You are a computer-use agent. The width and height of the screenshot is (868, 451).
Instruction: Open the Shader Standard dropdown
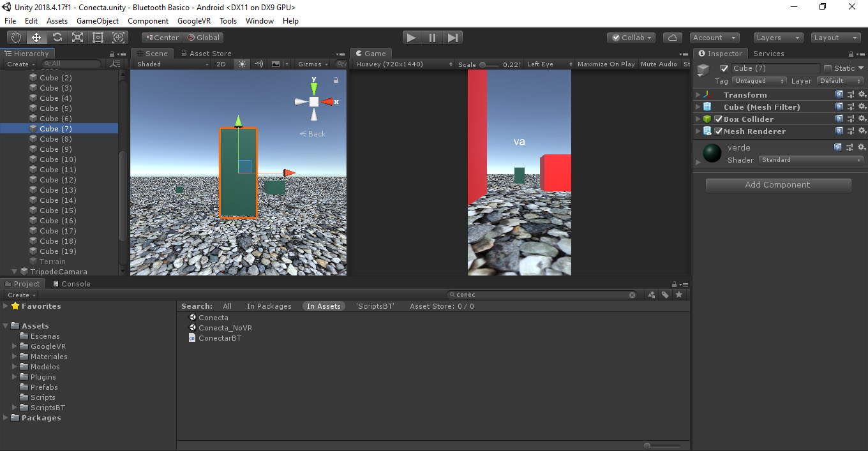pos(811,160)
